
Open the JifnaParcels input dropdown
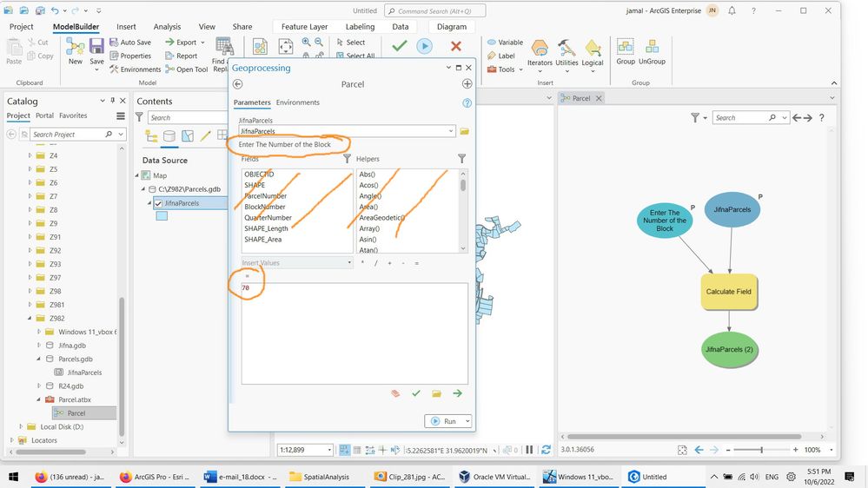[x=451, y=131]
